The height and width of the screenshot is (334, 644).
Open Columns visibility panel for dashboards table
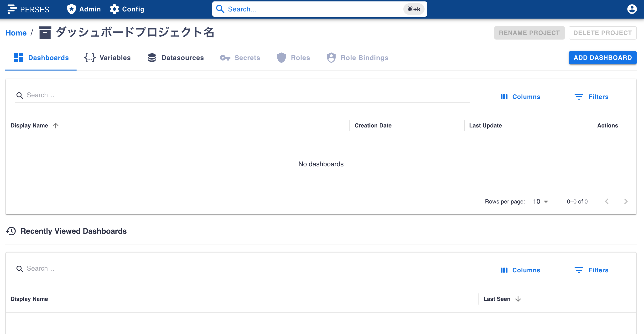pos(520,97)
